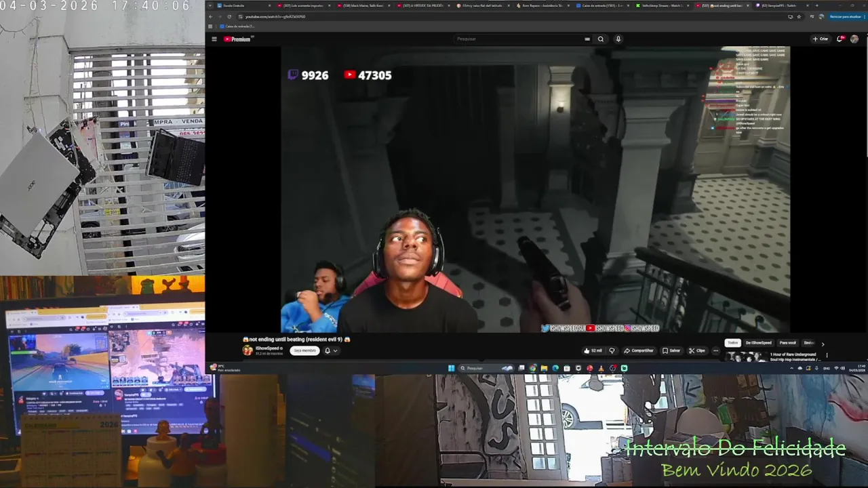Click Salvar to save the video
The height and width of the screenshot is (488, 868).
coord(671,350)
